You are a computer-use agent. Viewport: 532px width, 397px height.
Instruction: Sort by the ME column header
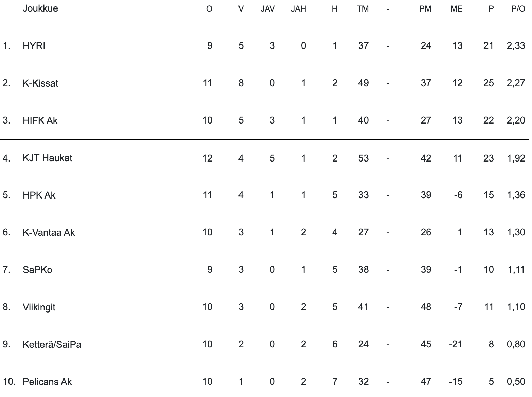click(x=456, y=9)
